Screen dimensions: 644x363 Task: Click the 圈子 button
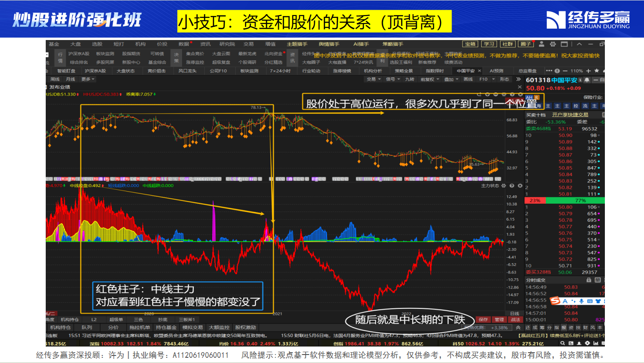(526, 44)
